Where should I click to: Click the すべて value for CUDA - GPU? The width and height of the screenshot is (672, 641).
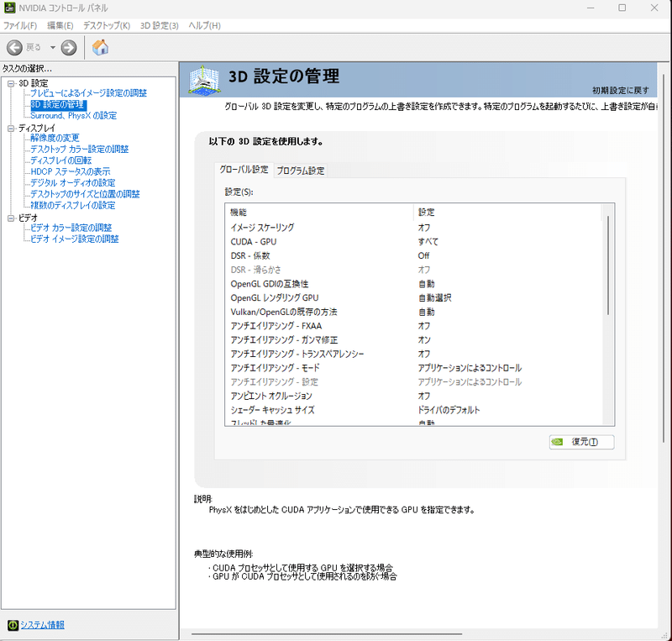coord(428,242)
